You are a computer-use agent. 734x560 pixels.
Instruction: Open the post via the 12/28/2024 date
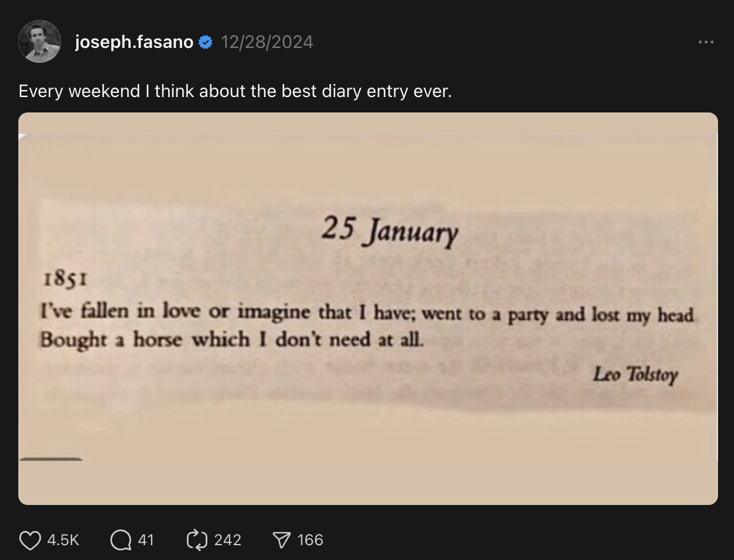(267, 42)
